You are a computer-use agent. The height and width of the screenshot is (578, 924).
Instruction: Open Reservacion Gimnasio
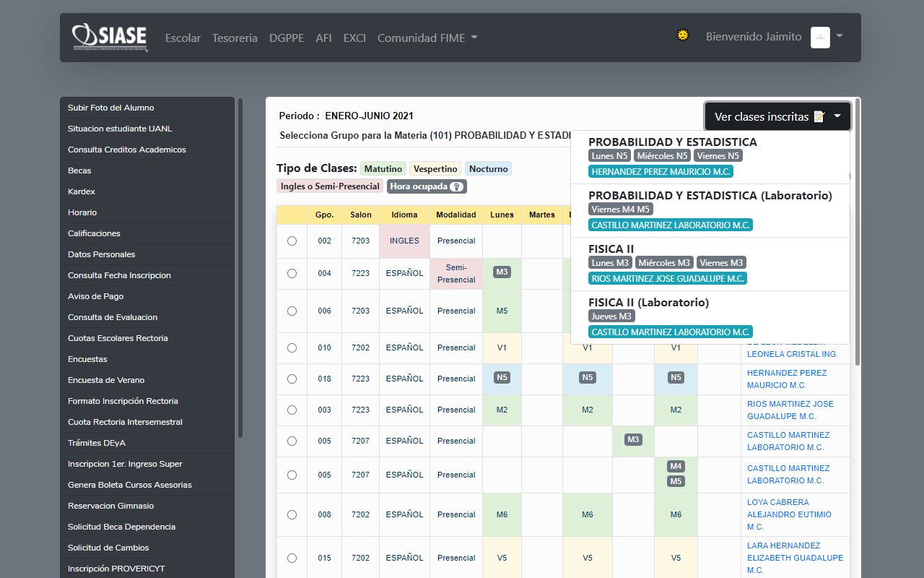click(x=147, y=506)
